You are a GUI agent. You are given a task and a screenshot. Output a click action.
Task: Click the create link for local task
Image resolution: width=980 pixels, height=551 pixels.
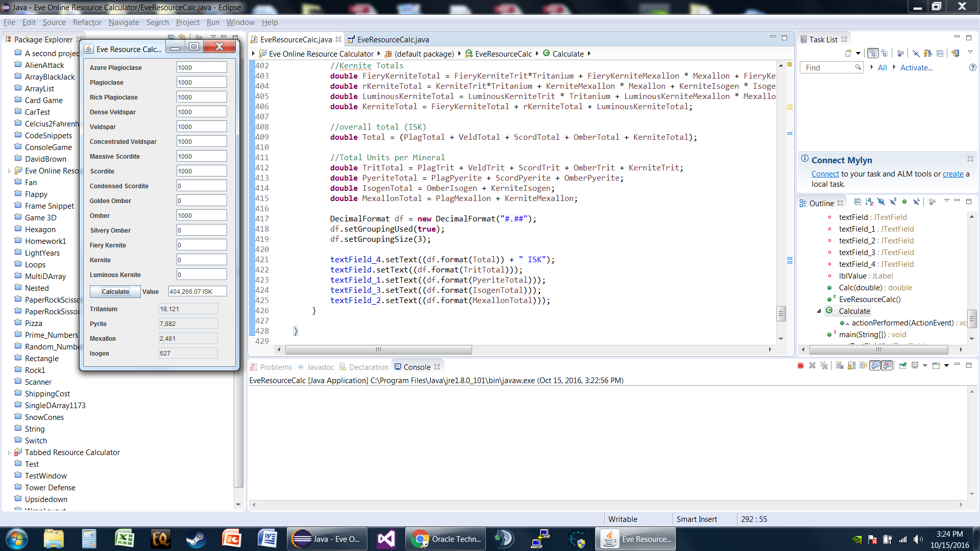[x=952, y=174]
